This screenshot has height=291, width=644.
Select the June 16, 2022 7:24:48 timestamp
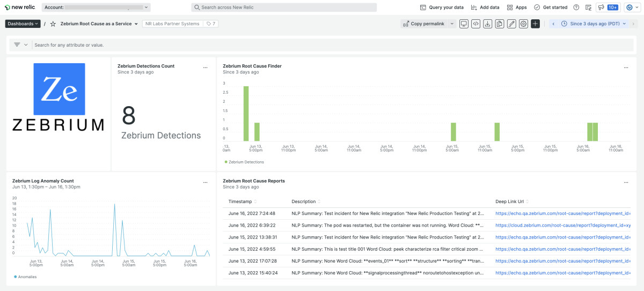[252, 213]
